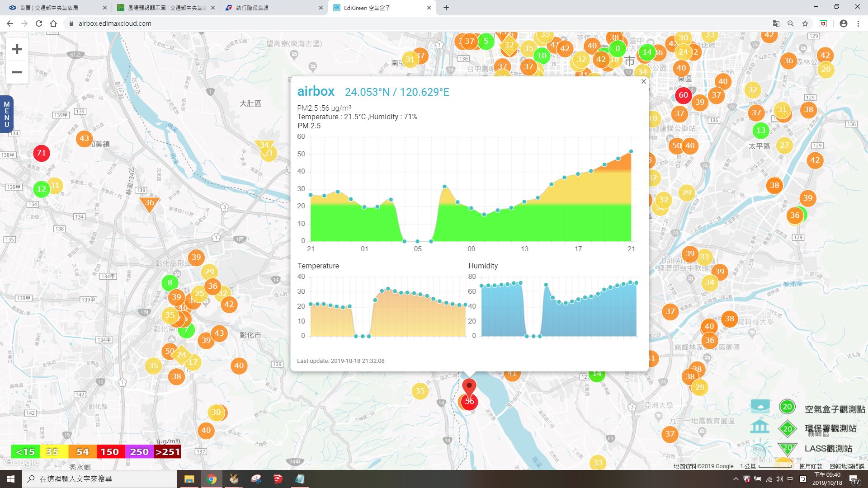Open the notification center
Viewport: 868px width, 488px height.
(854, 479)
